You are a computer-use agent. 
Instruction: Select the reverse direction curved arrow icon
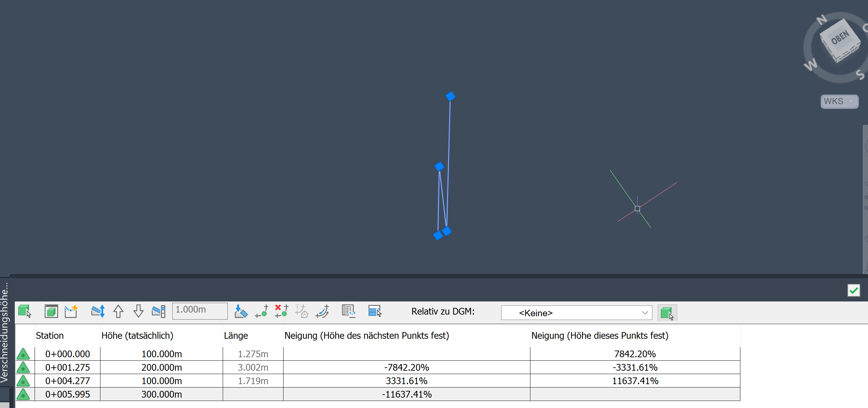(x=322, y=311)
